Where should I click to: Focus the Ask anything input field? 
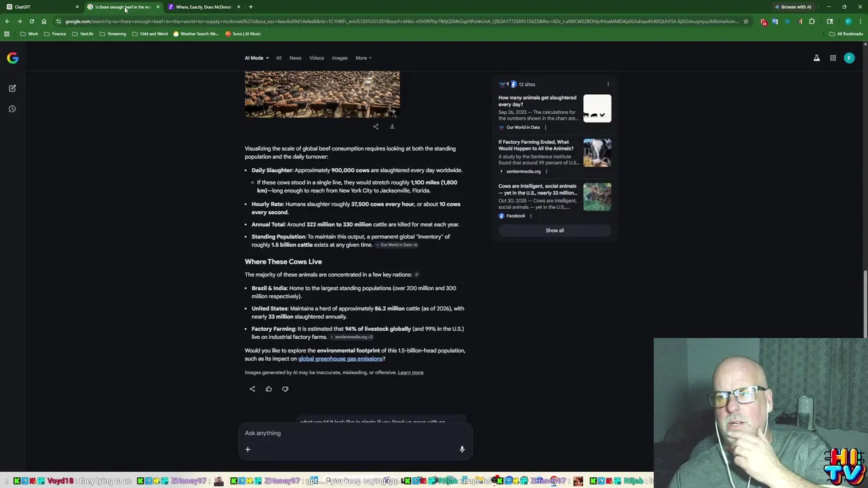pos(355,433)
